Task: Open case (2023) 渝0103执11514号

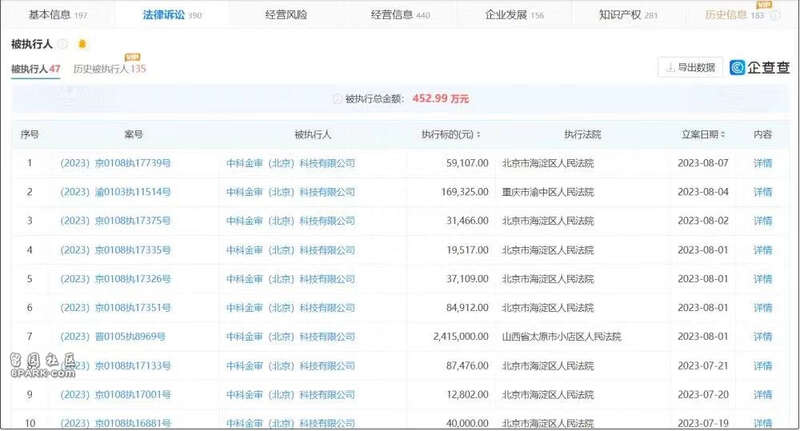Action: click(115, 192)
